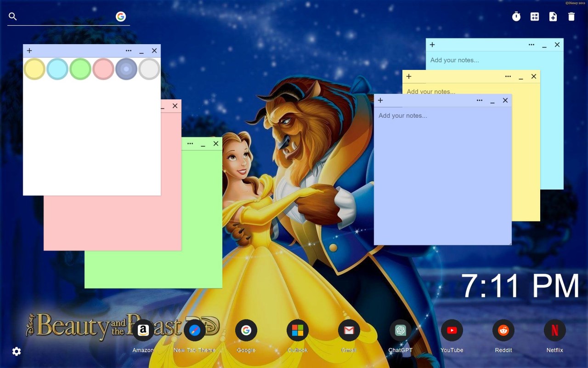Close the periwinkle sticky note
588x368 pixels.
(505, 100)
